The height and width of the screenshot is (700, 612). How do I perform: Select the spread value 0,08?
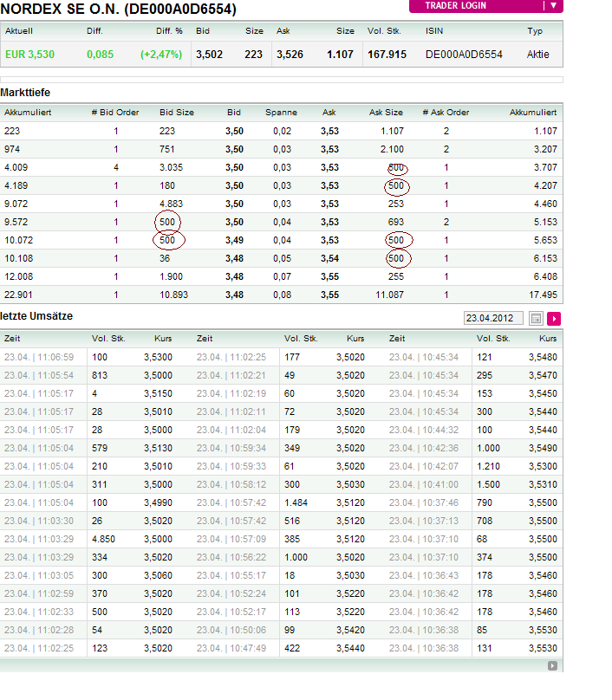282,295
